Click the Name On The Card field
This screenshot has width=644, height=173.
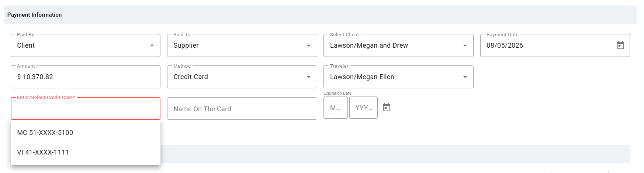click(x=242, y=109)
